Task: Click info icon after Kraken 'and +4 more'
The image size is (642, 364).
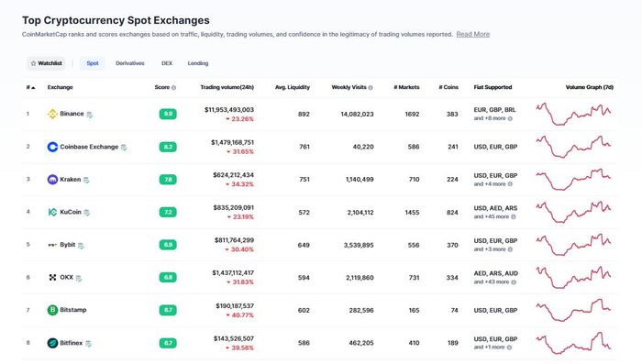Action: coord(510,184)
